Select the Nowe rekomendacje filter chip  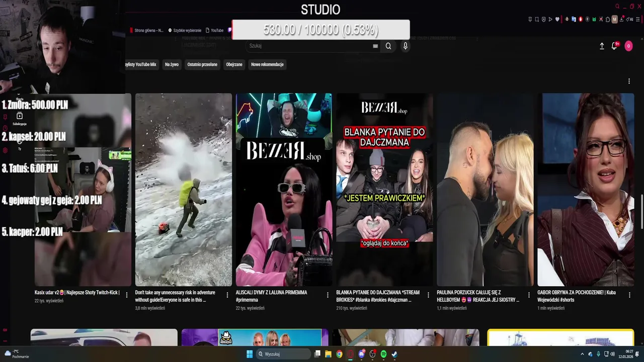(267, 64)
